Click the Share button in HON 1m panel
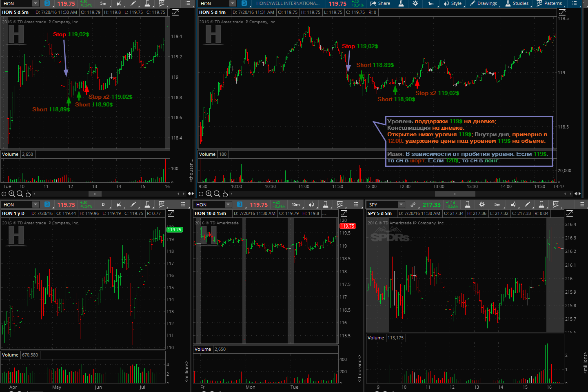The image size is (588, 392). (x=380, y=3)
